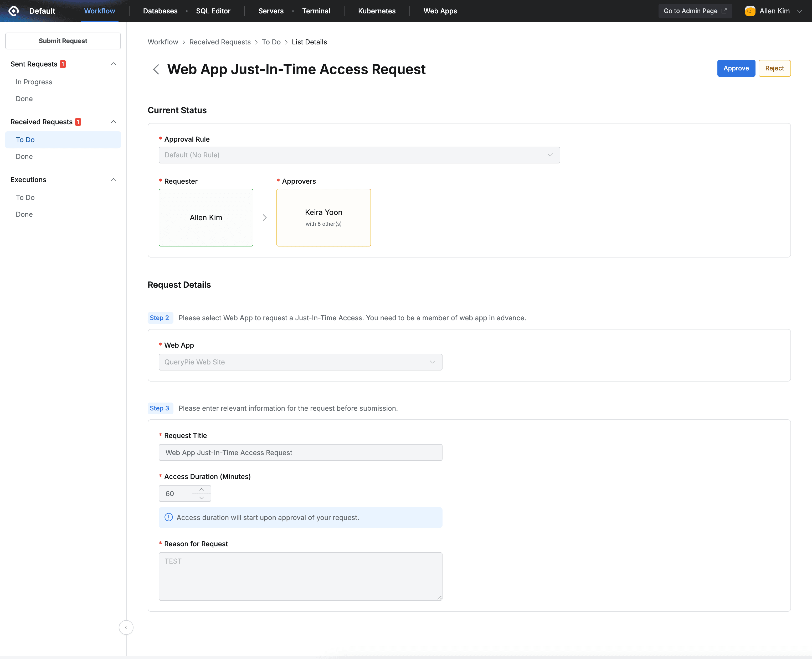The width and height of the screenshot is (812, 659).
Task: Open the Kubernetes menu
Action: (x=377, y=11)
